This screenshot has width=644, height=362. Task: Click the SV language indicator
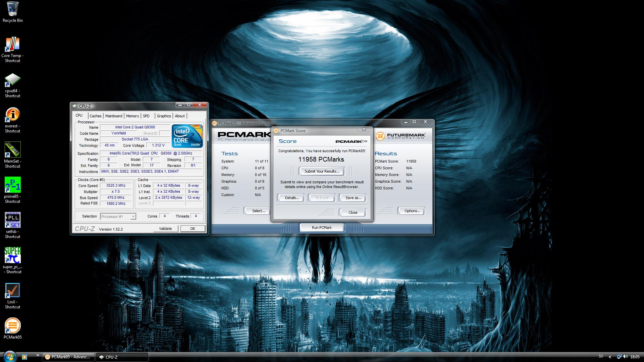(x=601, y=357)
